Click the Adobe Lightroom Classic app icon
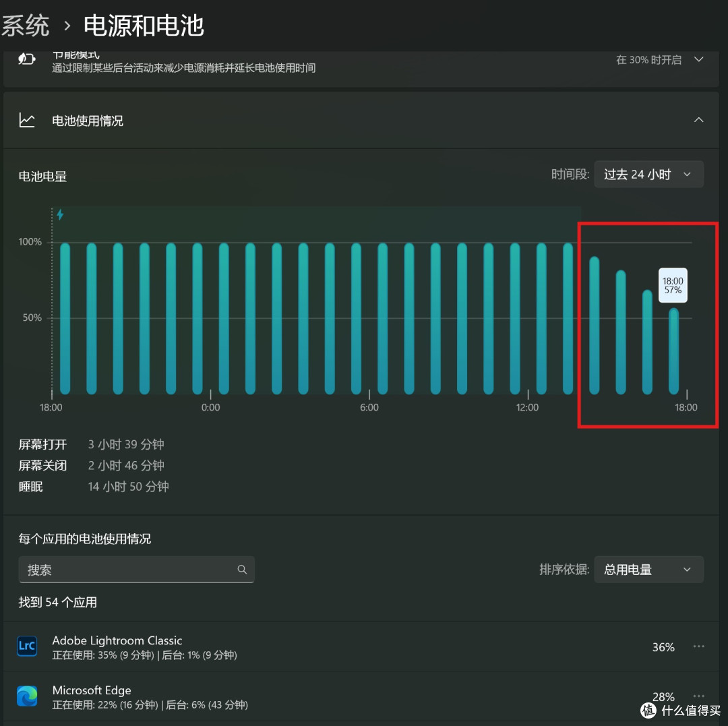This screenshot has width=728, height=726. point(27,646)
